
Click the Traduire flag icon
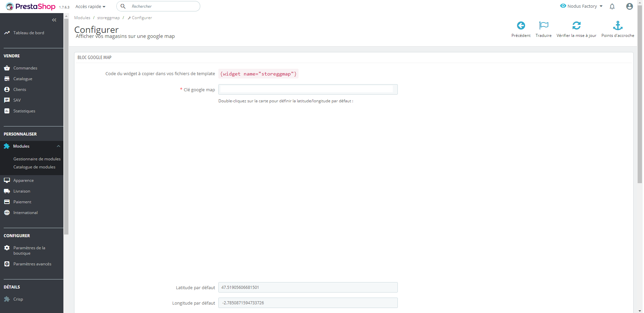(544, 25)
